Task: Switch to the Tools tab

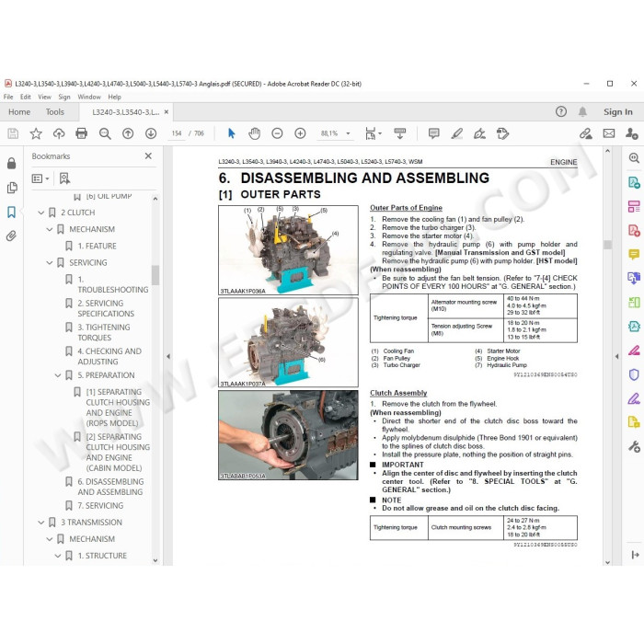Action: (x=54, y=111)
